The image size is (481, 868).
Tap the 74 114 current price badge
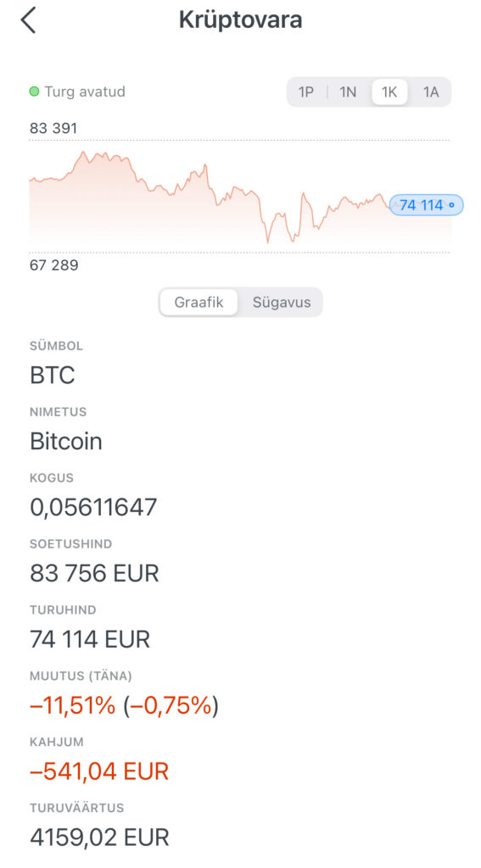(426, 205)
